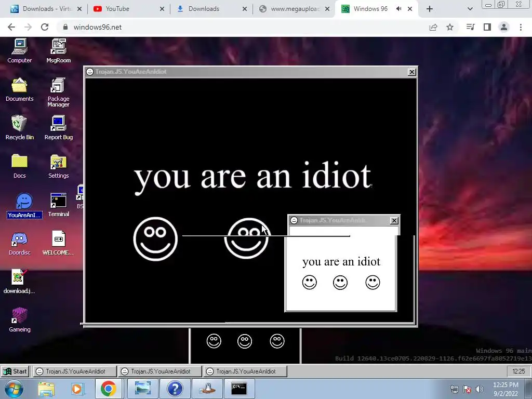
Task: Reload the windows96.net page
Action: click(45, 27)
